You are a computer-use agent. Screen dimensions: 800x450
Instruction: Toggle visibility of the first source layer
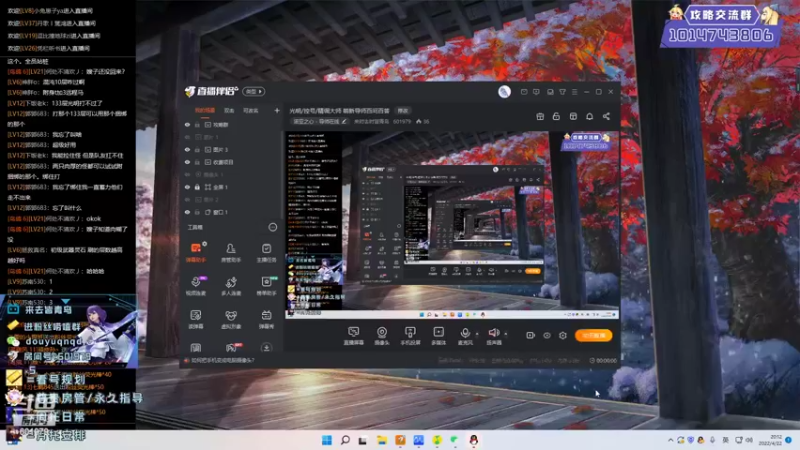(x=187, y=124)
